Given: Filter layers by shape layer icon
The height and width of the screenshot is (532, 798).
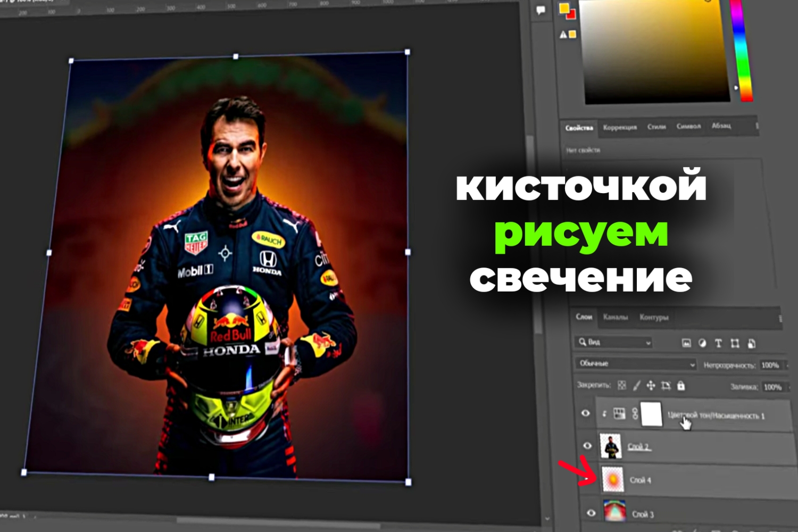Looking at the screenshot, I should (x=735, y=344).
